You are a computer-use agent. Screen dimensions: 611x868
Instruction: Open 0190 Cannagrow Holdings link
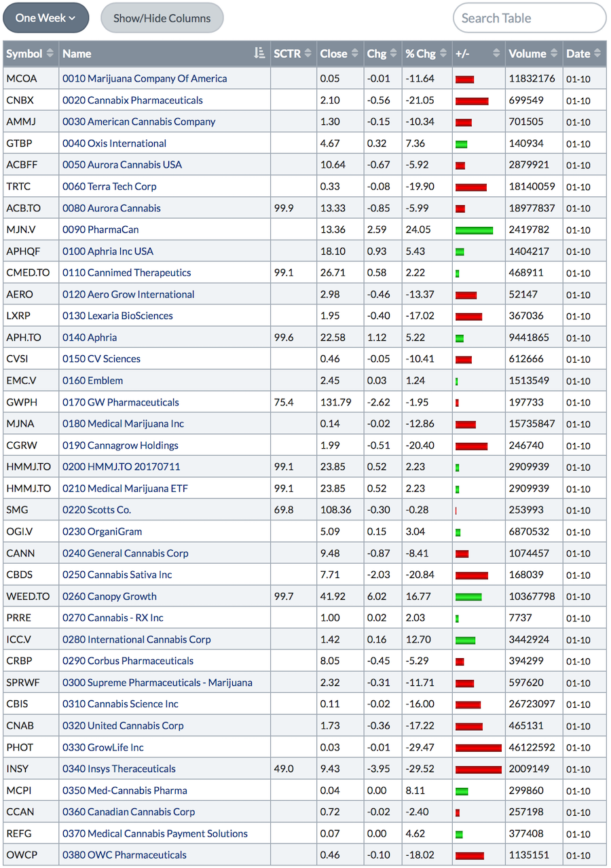point(120,446)
